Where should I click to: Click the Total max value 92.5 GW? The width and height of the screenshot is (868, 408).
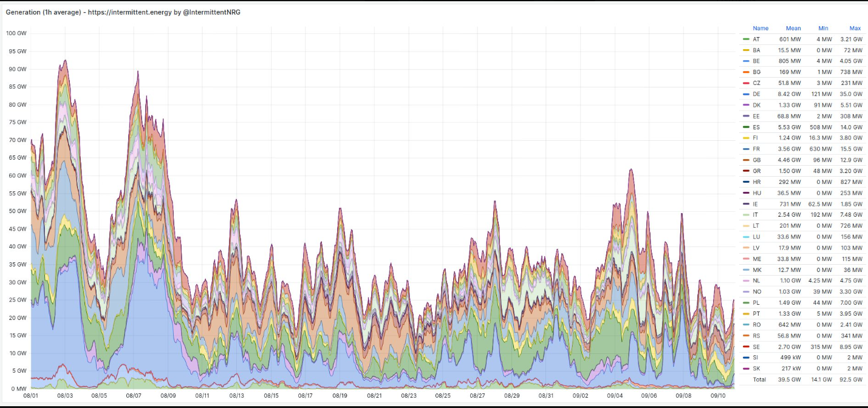pyautogui.click(x=851, y=379)
